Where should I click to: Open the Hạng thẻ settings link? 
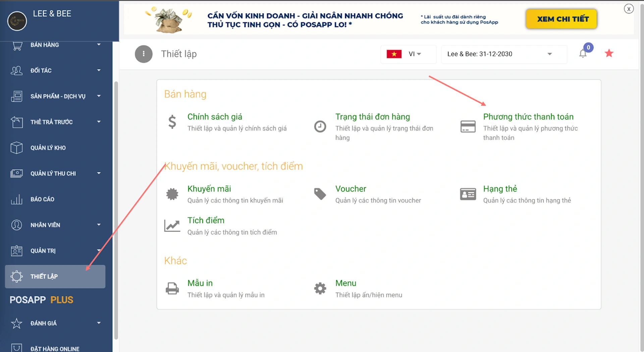(500, 189)
